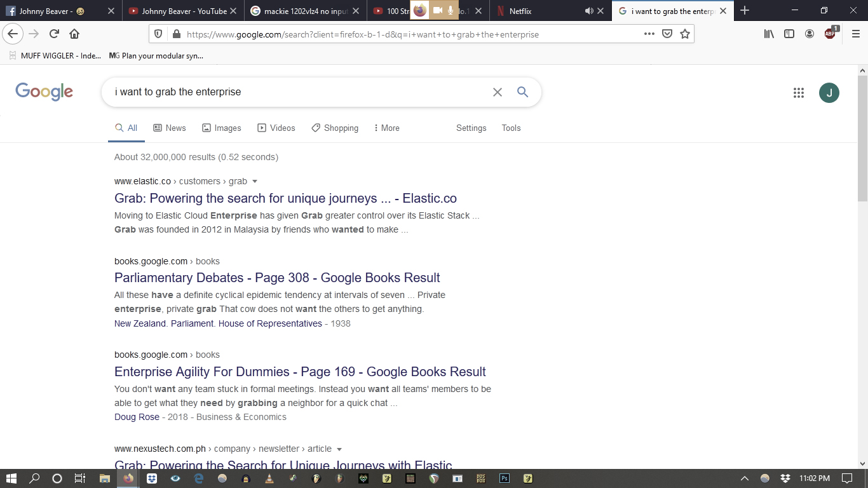
Task: Select the Videos results tab
Action: tap(276, 128)
